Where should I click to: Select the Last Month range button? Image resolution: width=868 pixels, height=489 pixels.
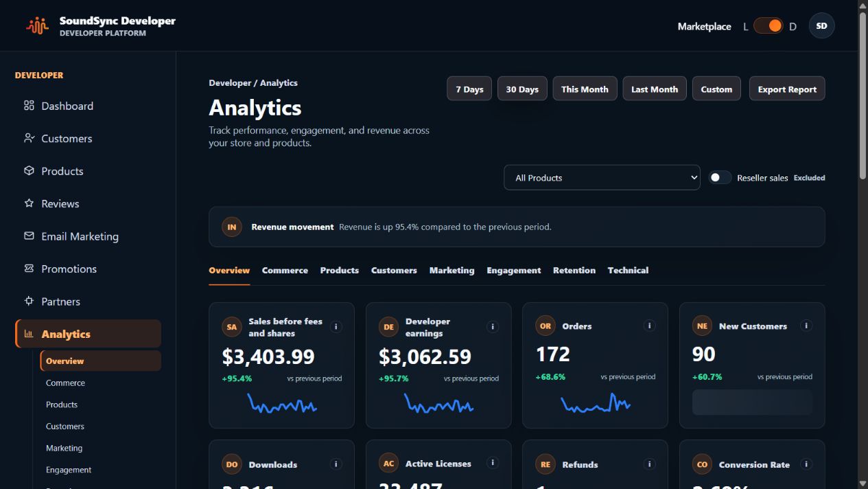[x=655, y=89]
